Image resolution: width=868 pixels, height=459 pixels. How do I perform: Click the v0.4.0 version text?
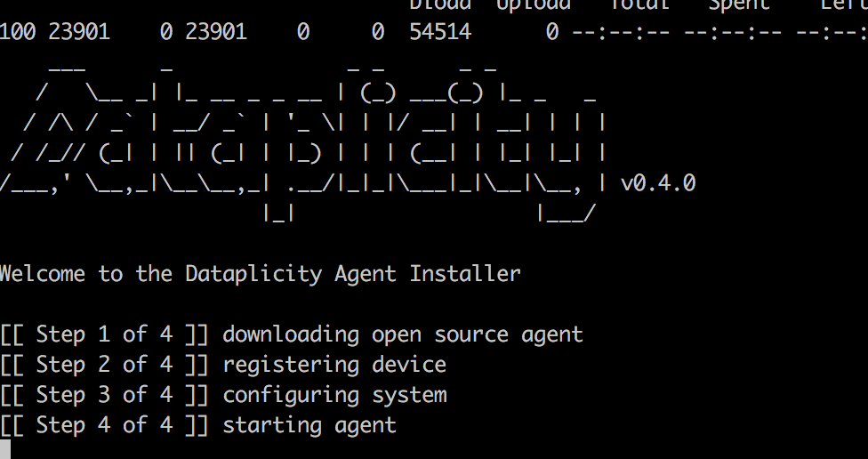coord(658,183)
